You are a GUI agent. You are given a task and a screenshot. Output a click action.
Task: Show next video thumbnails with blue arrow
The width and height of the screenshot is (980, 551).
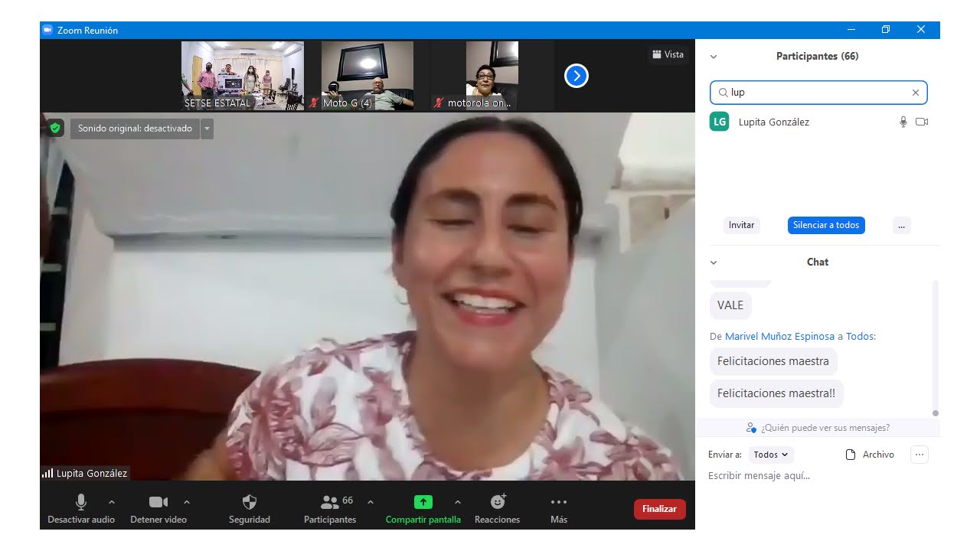pyautogui.click(x=577, y=76)
